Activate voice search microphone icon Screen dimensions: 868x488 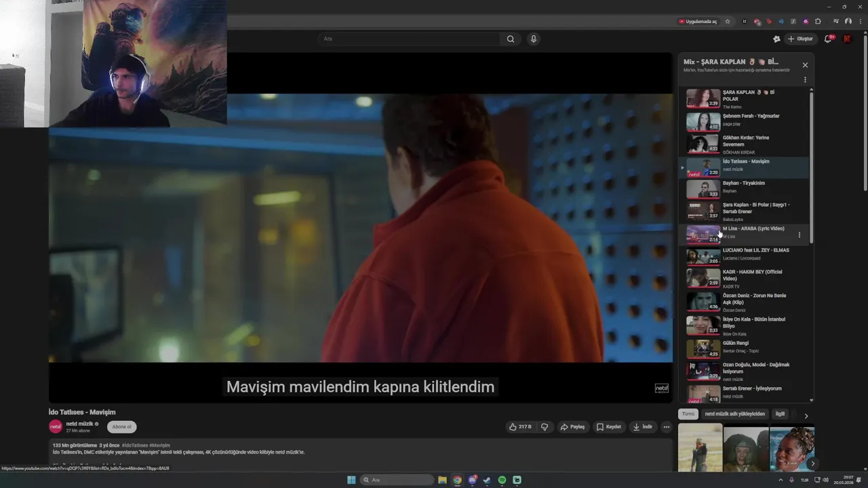coord(534,39)
